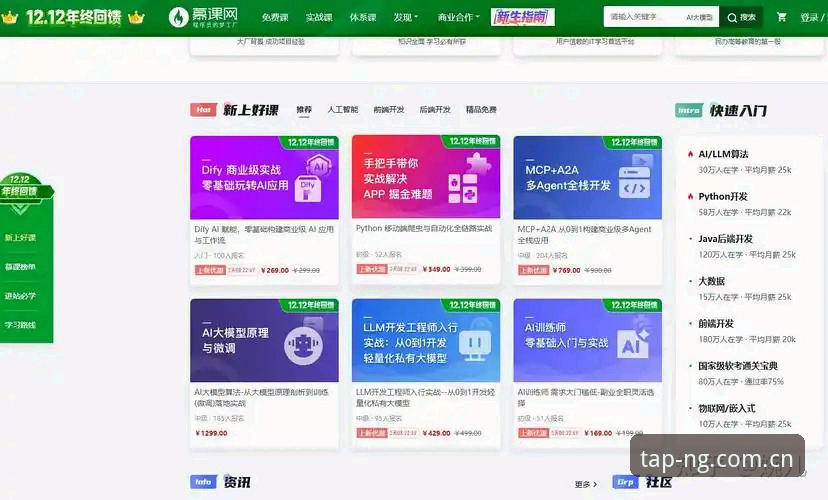Open the 新生指南 banner button
828x500 pixels.
(x=523, y=17)
